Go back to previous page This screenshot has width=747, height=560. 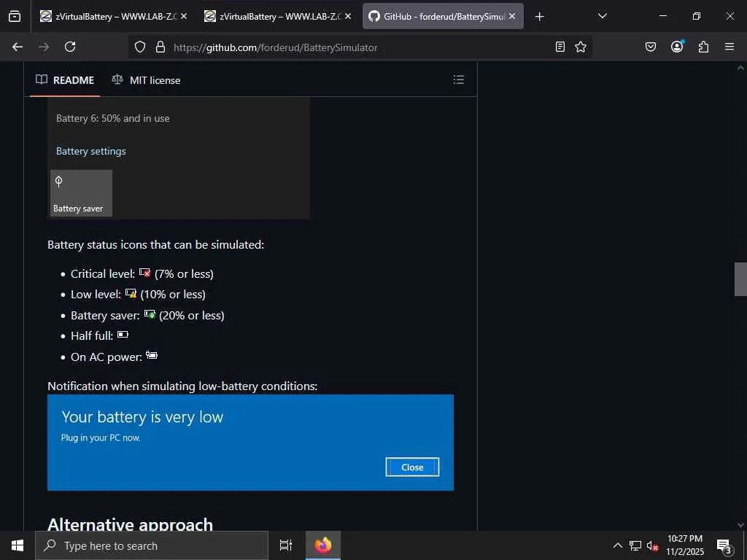tap(18, 47)
